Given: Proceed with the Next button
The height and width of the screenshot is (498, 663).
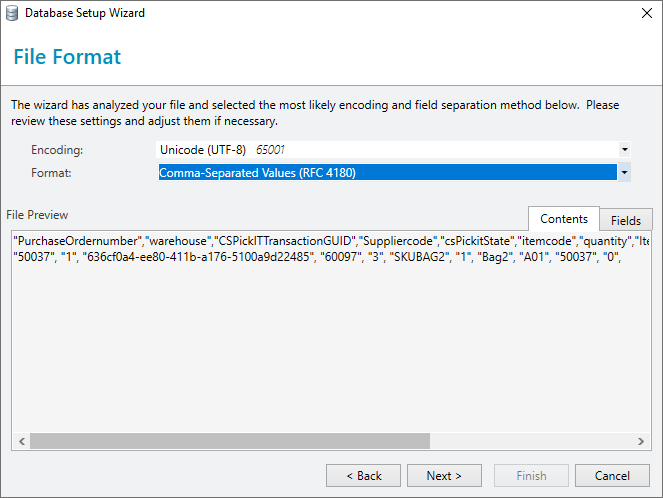Looking at the screenshot, I should [444, 476].
